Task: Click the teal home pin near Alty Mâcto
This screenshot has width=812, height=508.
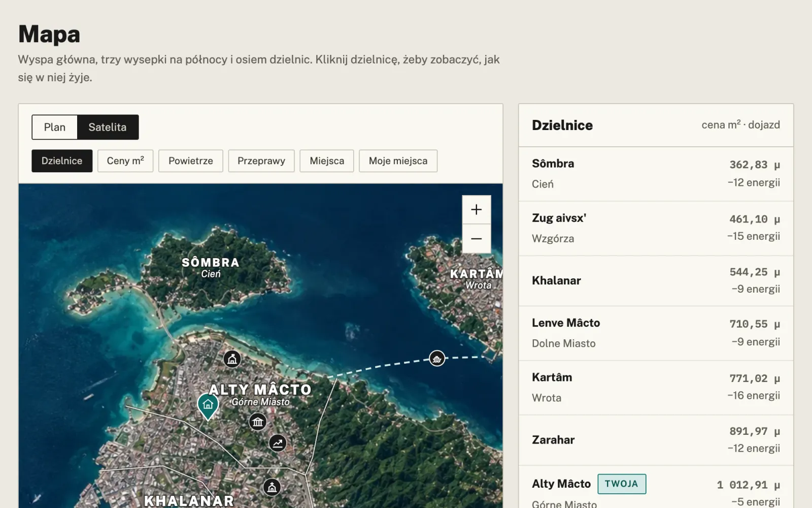Action: (x=208, y=406)
